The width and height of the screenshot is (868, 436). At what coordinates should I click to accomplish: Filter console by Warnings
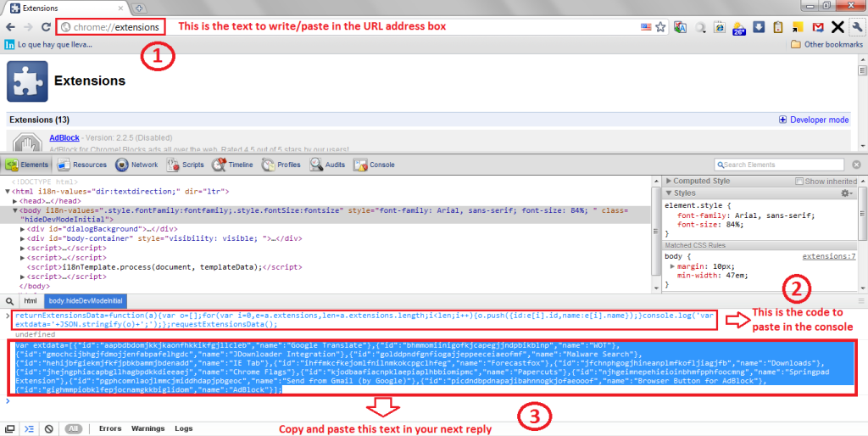tap(147, 429)
